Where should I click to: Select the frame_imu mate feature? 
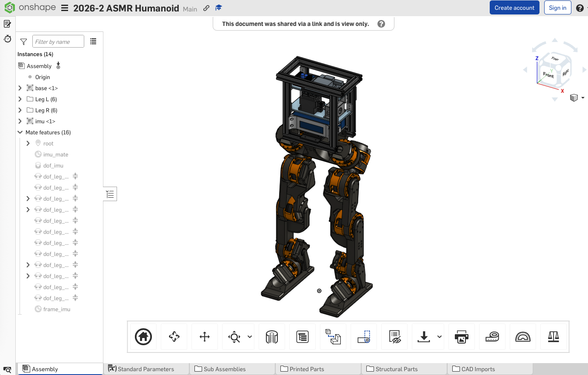click(57, 309)
